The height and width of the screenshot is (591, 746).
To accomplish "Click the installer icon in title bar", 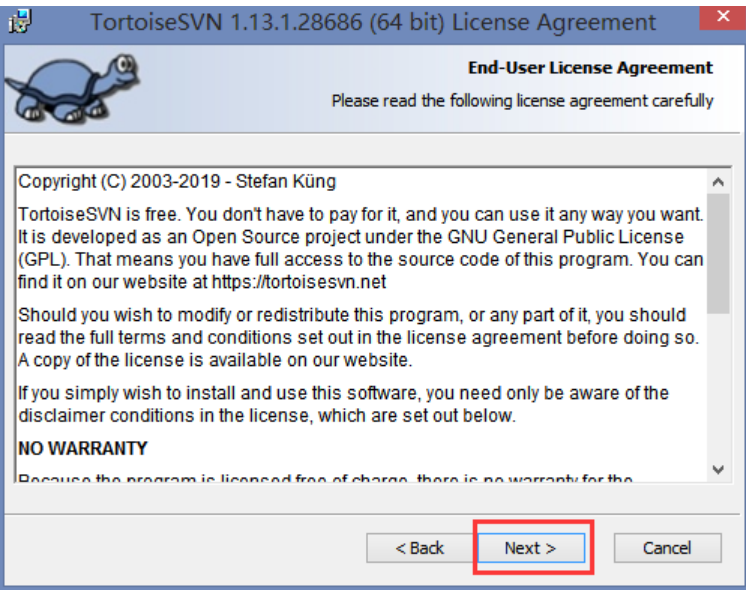I will coord(20,22).
